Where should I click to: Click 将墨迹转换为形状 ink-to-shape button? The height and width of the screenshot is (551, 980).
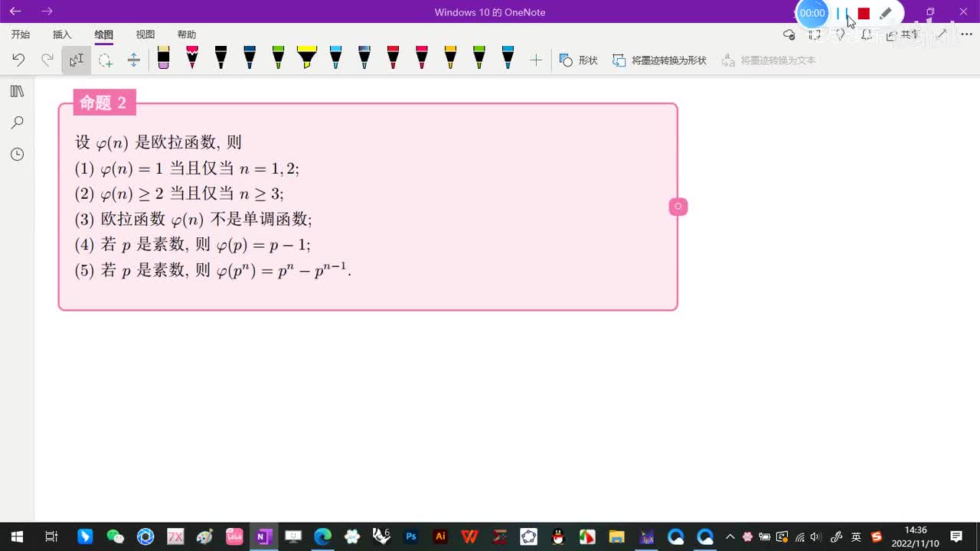(x=659, y=60)
